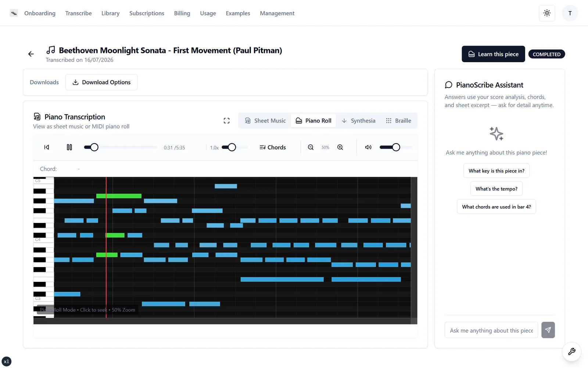Switch to the Sheet Music view

tap(265, 121)
